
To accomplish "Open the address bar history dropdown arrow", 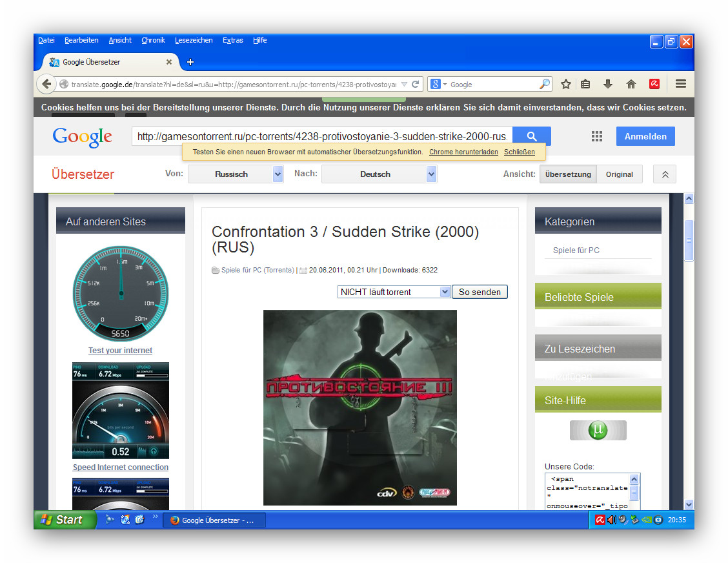I will 404,84.
